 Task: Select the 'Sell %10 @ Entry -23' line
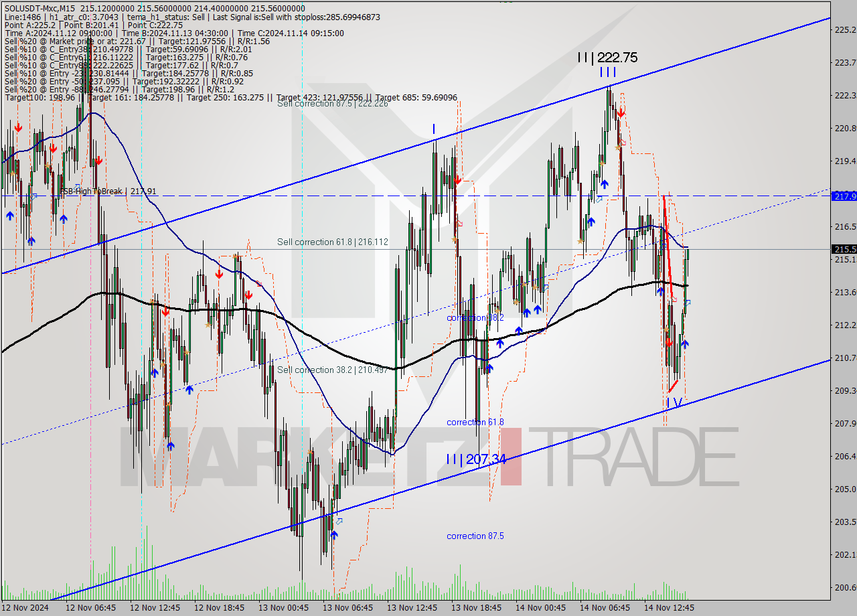128,74
